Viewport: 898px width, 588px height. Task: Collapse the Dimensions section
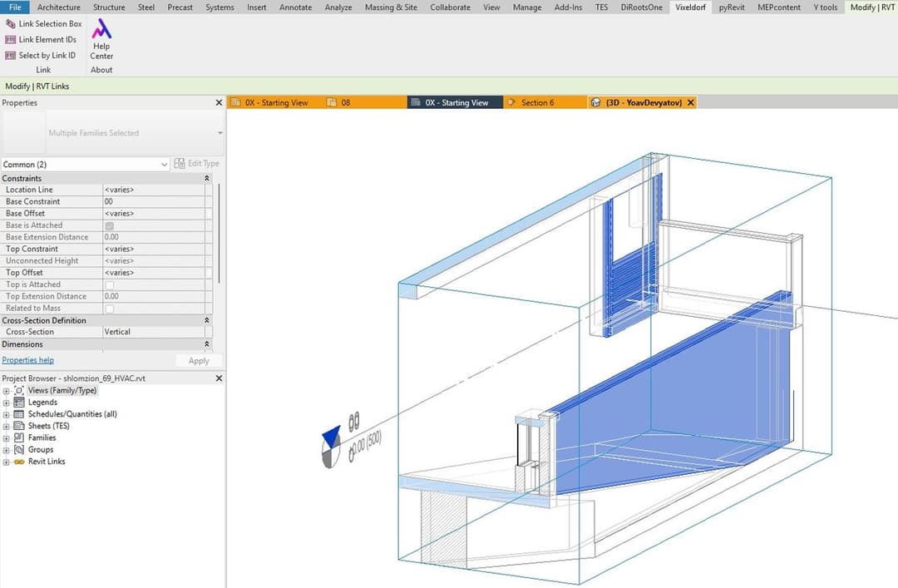pyautogui.click(x=207, y=344)
